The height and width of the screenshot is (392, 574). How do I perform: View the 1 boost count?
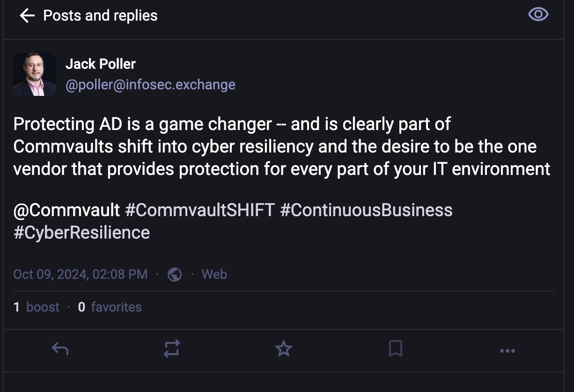(37, 307)
